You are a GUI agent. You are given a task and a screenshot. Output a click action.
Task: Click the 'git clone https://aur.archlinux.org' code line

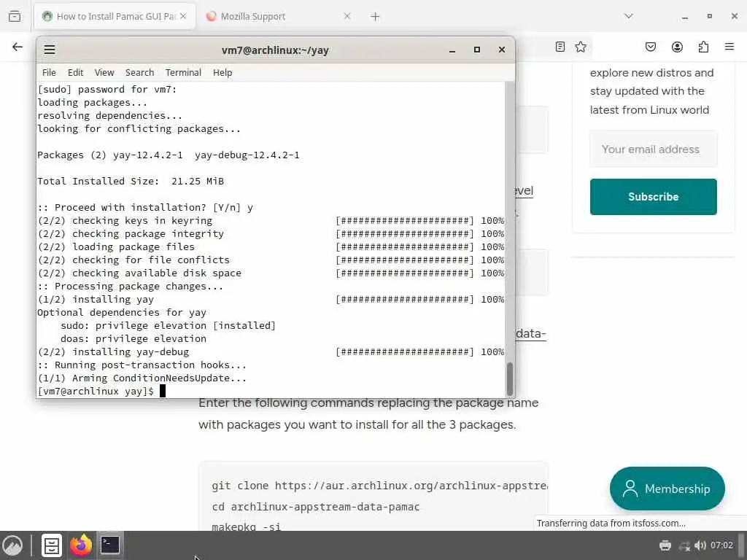[379, 486]
